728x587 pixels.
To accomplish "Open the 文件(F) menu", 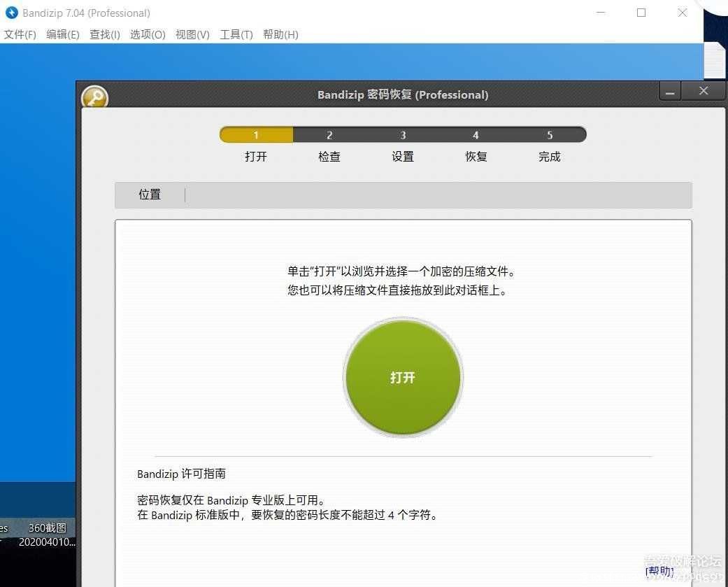I will 20,35.
